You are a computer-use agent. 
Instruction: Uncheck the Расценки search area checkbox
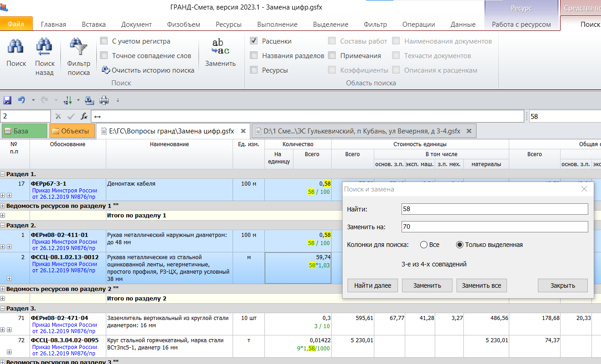coord(254,41)
